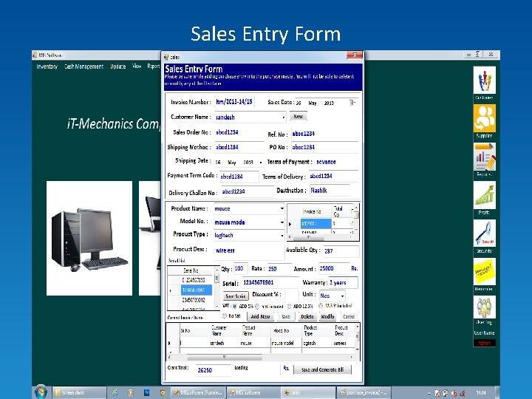Click the greyed Save button
532x399 pixels.
(x=286, y=316)
